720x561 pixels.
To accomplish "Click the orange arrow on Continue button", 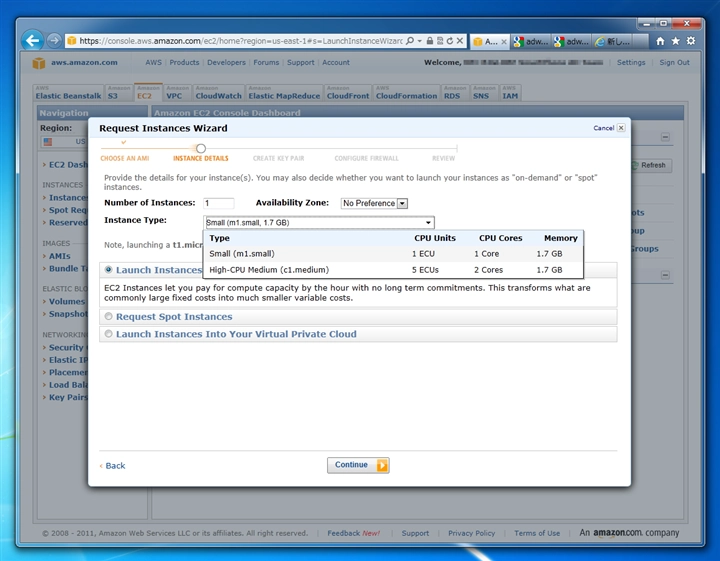I will [382, 466].
